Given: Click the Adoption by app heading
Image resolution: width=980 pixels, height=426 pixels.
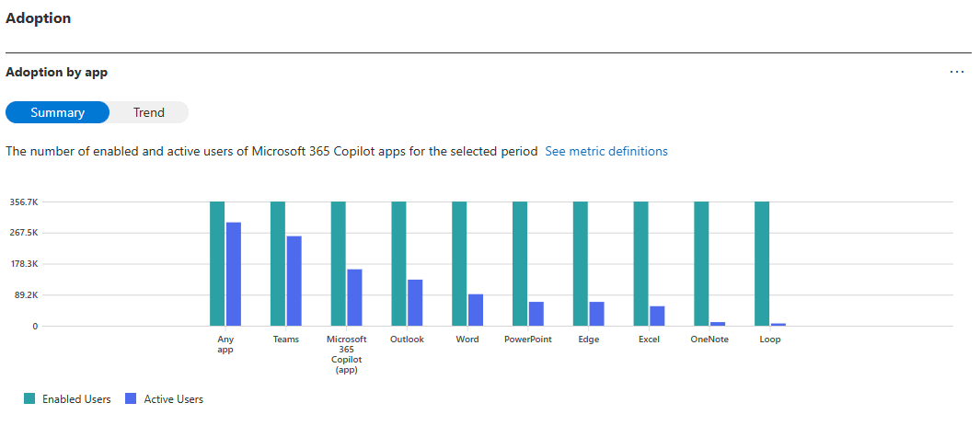Looking at the screenshot, I should click(57, 72).
